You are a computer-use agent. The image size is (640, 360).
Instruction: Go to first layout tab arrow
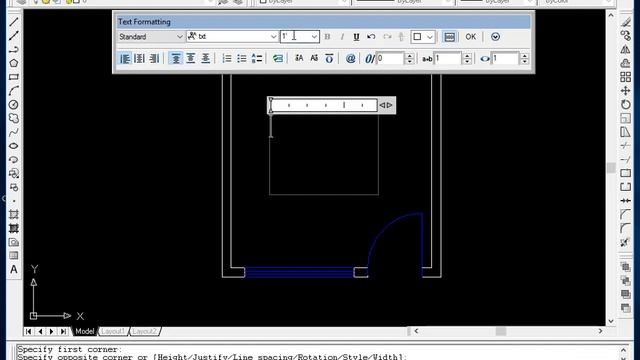(28, 331)
